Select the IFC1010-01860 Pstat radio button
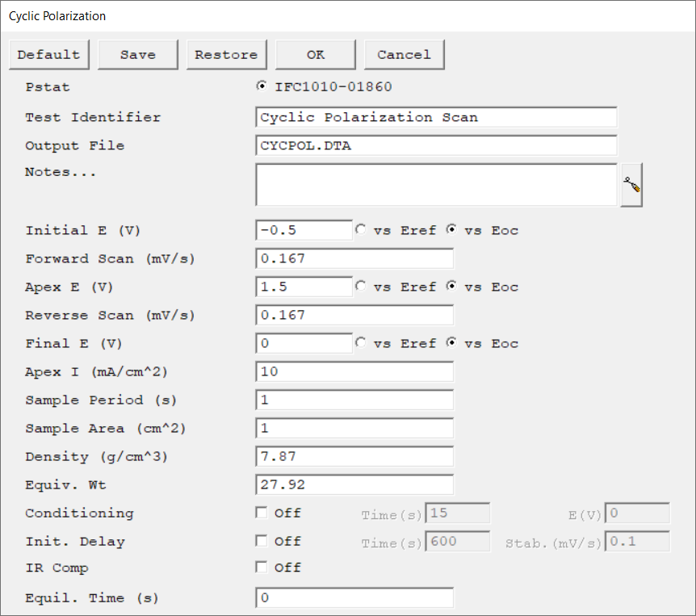Image resolution: width=696 pixels, height=616 pixels. click(261, 86)
